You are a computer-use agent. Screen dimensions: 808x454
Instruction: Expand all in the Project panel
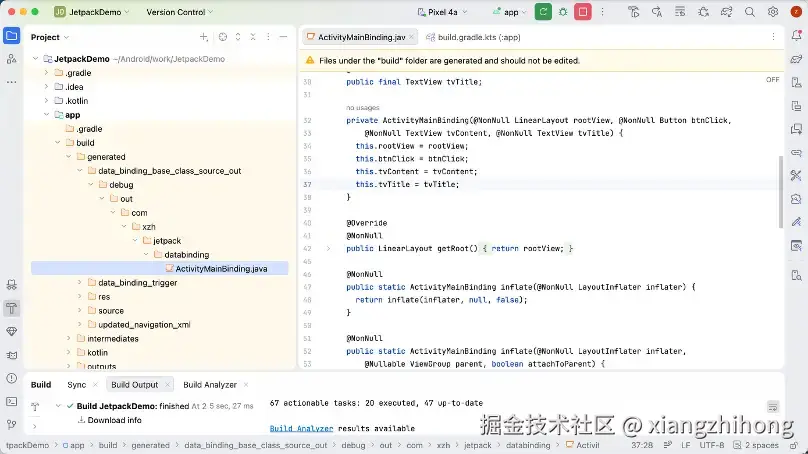pos(238,37)
